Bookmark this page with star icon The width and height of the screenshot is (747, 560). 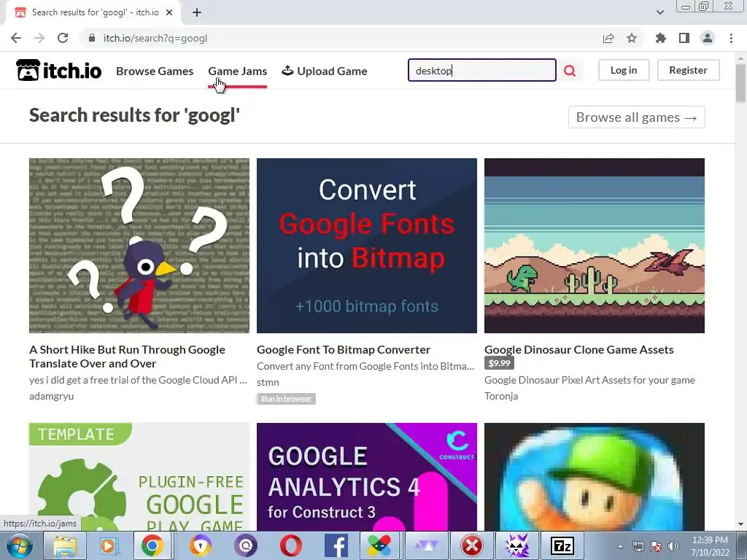point(632,38)
